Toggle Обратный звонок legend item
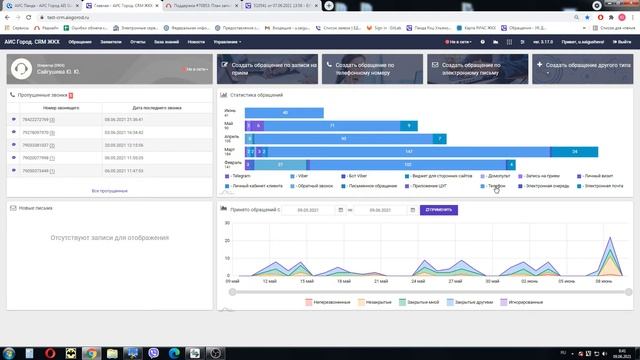 pos(312,186)
